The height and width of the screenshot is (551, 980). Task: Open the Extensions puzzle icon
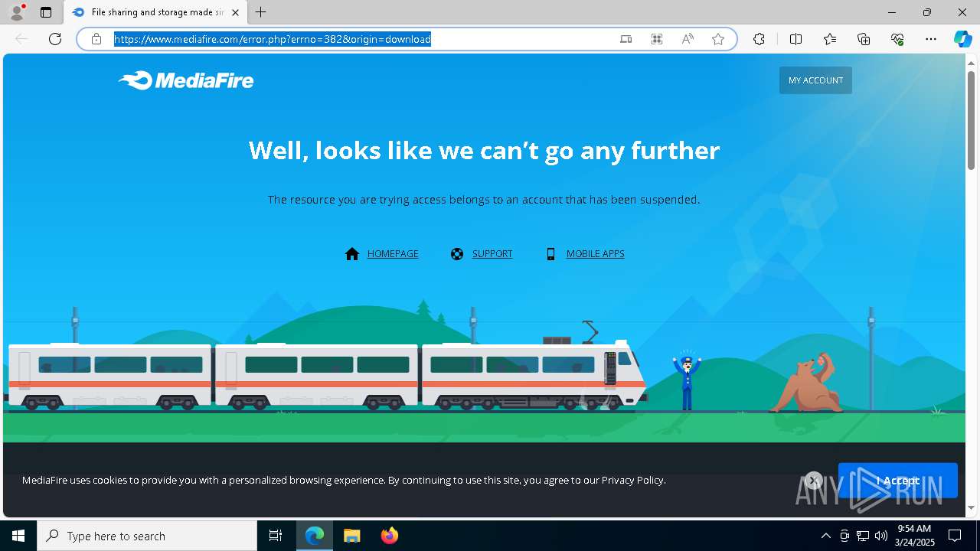click(759, 39)
